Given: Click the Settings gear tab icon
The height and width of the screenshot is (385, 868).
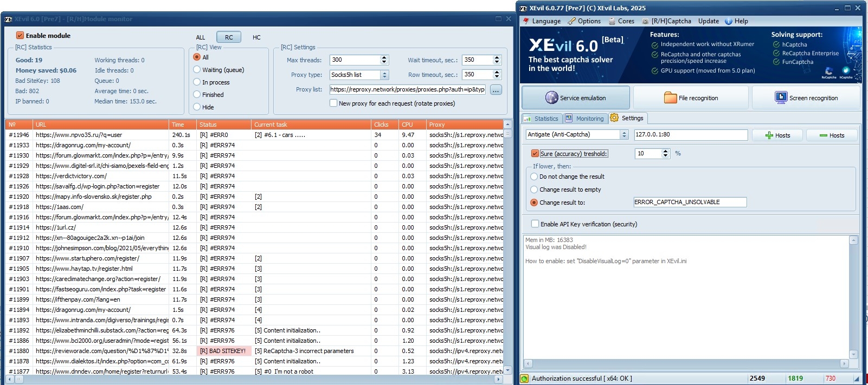Looking at the screenshot, I should tap(614, 118).
